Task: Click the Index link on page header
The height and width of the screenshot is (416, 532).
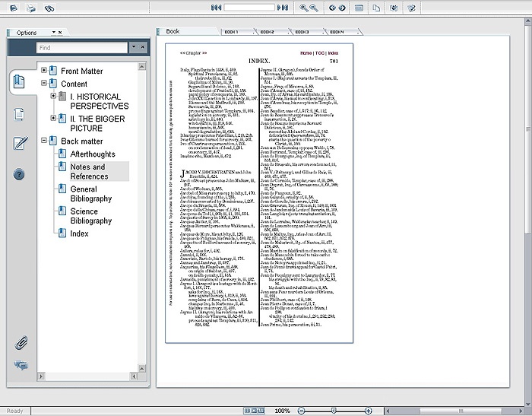Action: click(x=333, y=53)
